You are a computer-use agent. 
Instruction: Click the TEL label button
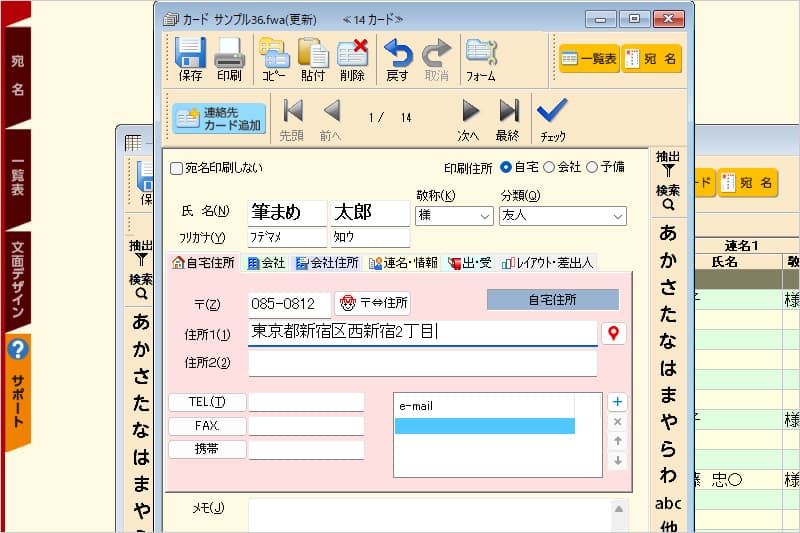tap(207, 402)
